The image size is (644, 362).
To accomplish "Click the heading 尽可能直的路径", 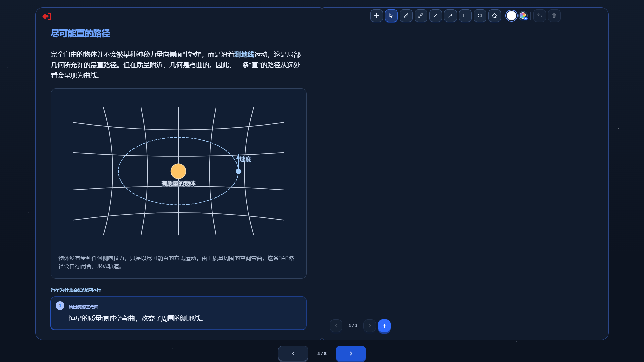I will (80, 34).
